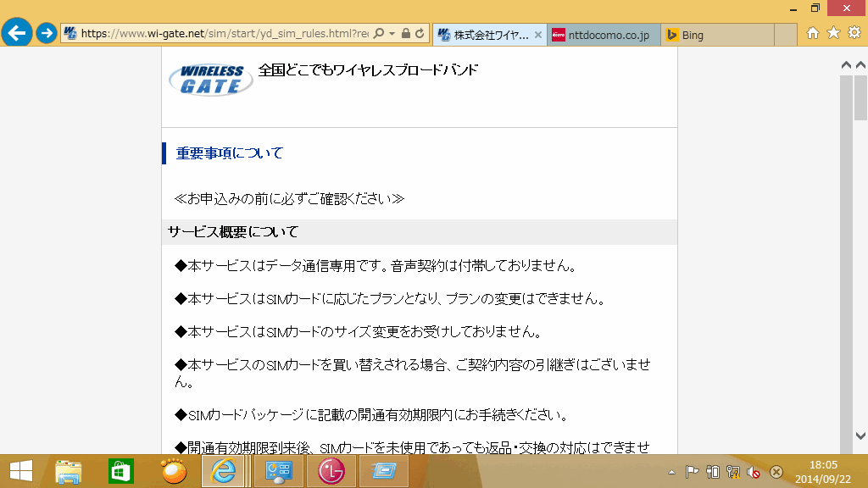
Task: Switch to the nttdocomo.co.jp tab
Action: pyautogui.click(x=604, y=35)
